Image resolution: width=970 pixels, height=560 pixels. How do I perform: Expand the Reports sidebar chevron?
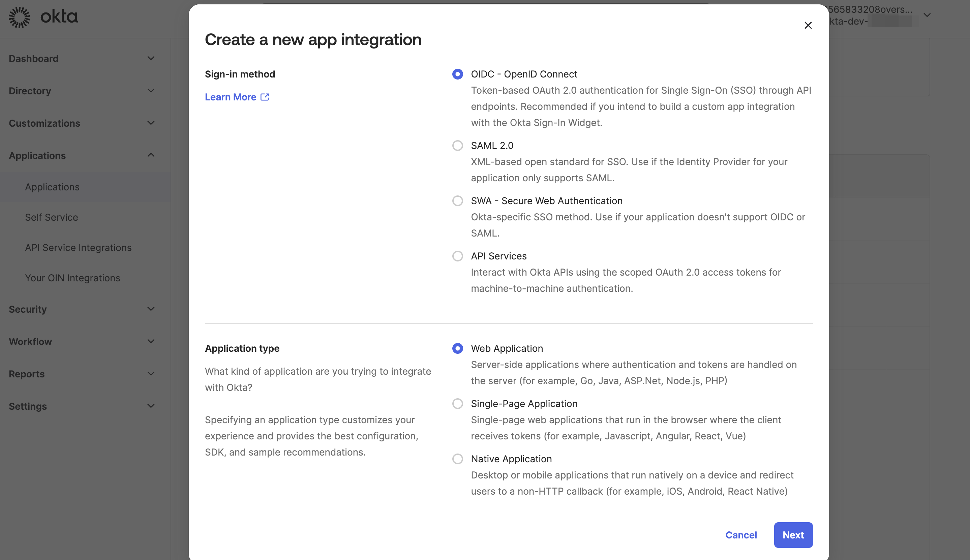click(151, 374)
